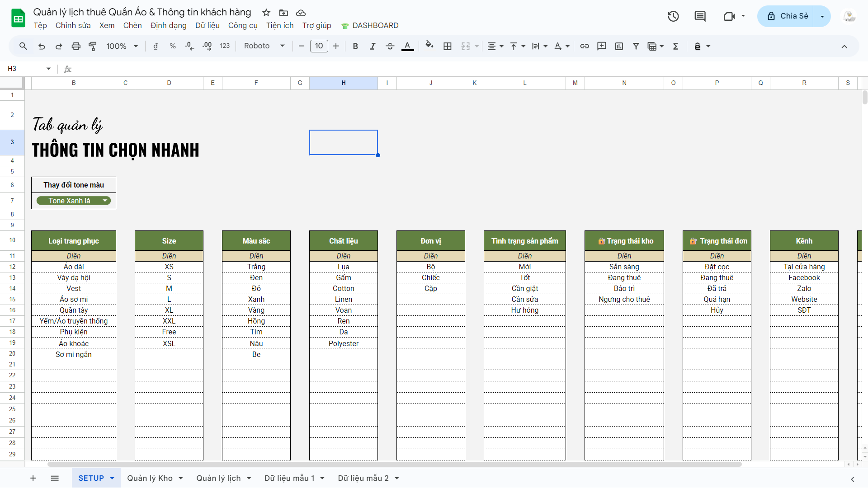Open the Định dạng menu
868x488 pixels.
pos(168,26)
